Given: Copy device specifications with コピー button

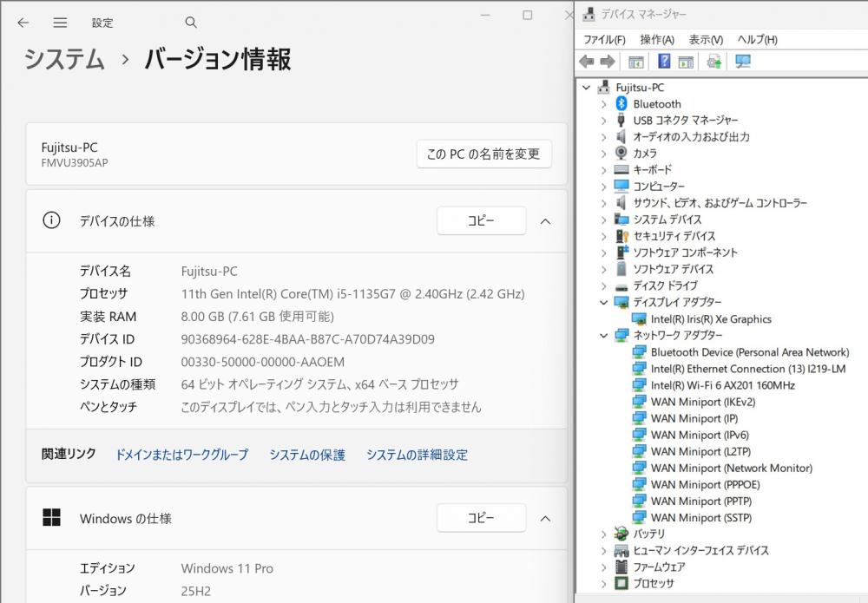Looking at the screenshot, I should coord(481,221).
